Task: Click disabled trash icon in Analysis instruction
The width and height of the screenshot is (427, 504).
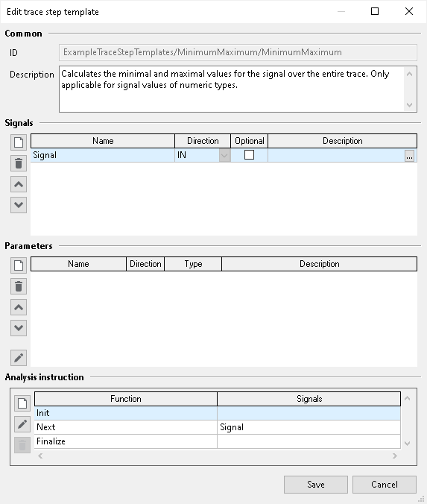Action: click(22, 445)
